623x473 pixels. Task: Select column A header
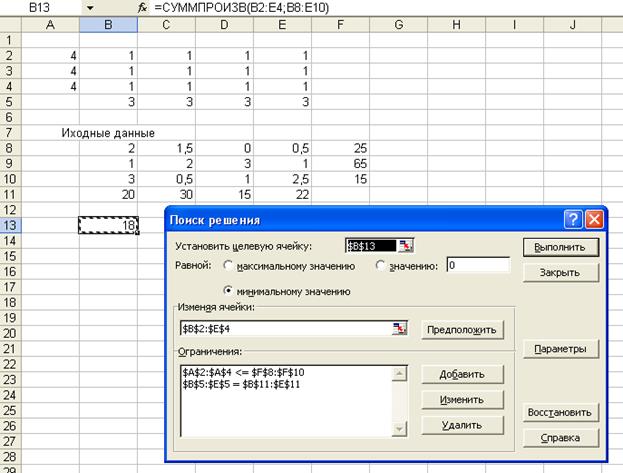pyautogui.click(x=50, y=25)
